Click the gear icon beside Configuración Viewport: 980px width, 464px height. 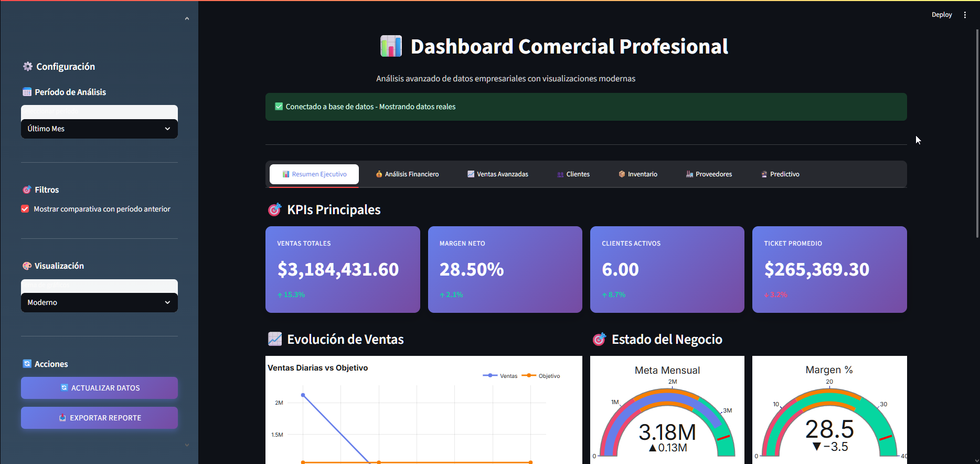(x=27, y=67)
